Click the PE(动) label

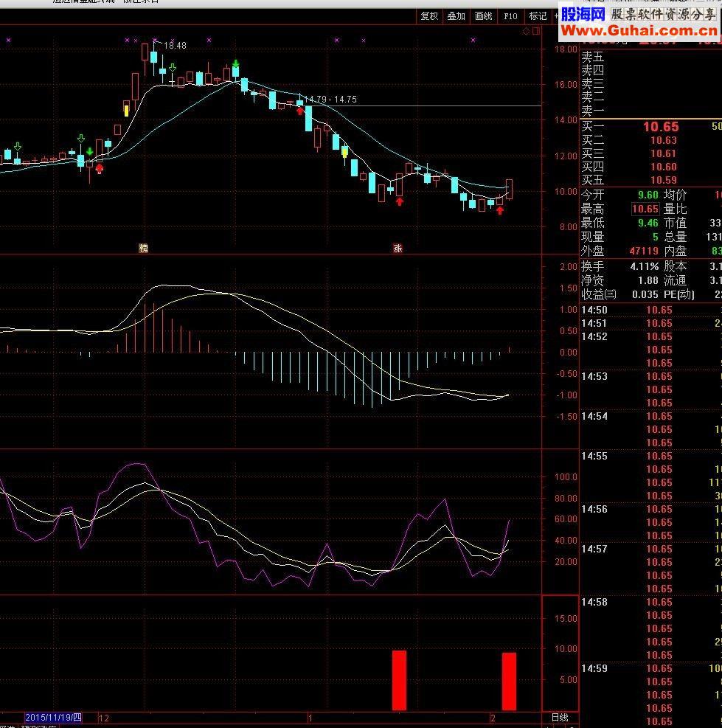678,294
